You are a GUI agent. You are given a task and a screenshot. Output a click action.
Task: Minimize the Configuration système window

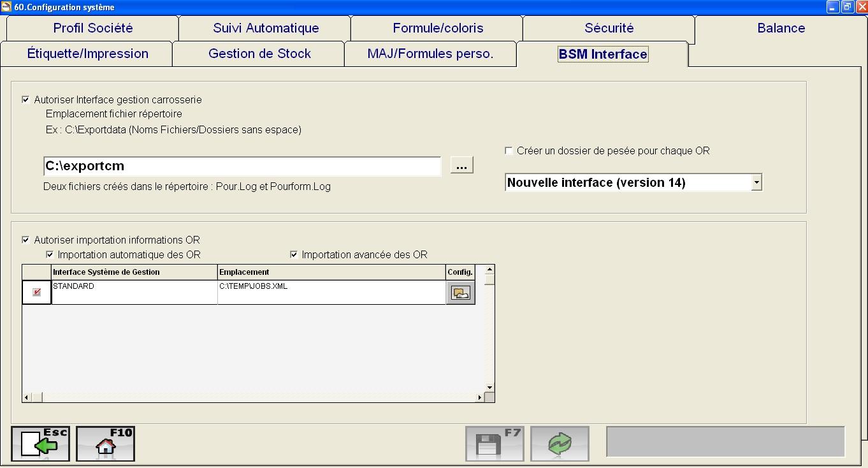pyautogui.click(x=833, y=7)
